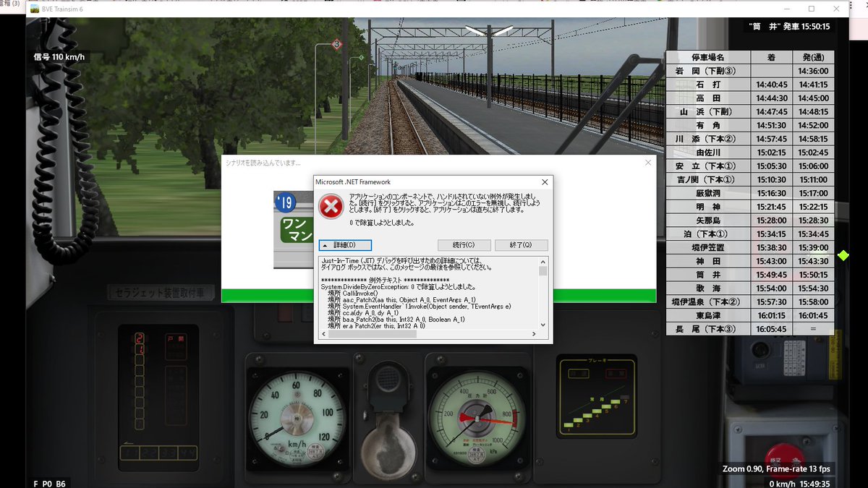Screen dimensions: 868x488
Task: Click the 1234 notch indicator strip under dashboard
Action: click(158, 453)
